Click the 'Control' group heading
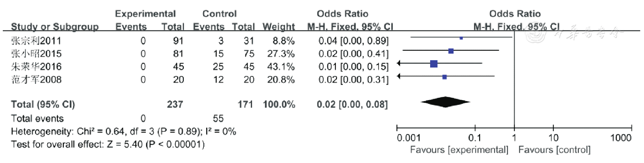Image resolution: width=644 pixels, height=163 pixels. 219,14
